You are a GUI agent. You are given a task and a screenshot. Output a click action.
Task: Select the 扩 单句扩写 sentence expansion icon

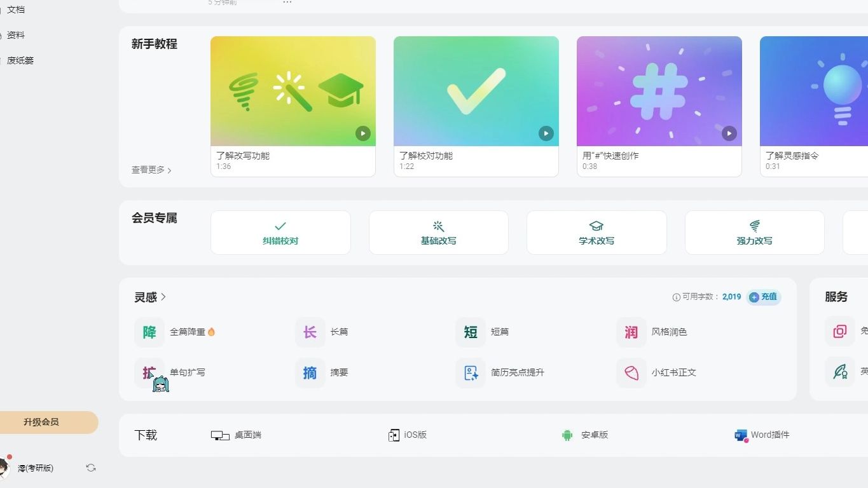click(149, 372)
